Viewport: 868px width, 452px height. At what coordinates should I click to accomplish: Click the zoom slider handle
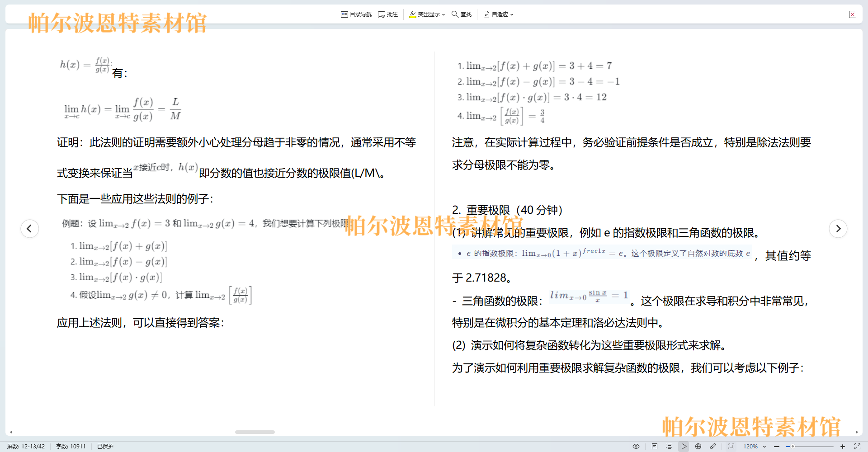coord(793,446)
